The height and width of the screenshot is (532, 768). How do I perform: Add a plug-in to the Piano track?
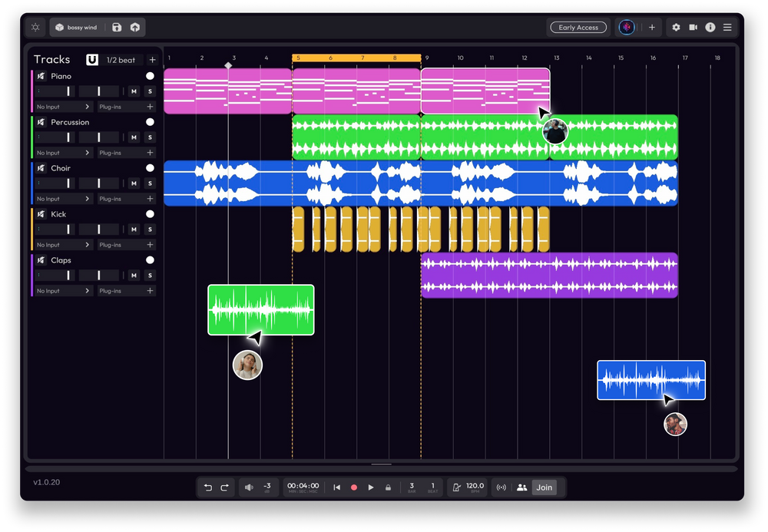click(x=150, y=106)
